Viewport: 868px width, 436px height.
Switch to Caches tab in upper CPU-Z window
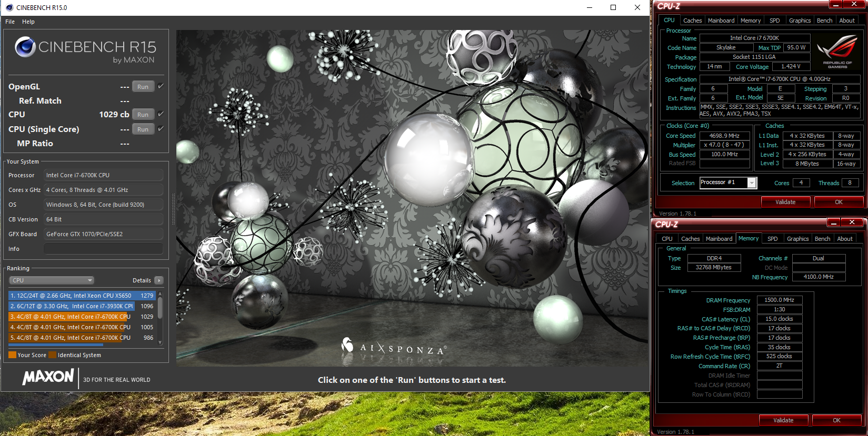[x=692, y=21]
